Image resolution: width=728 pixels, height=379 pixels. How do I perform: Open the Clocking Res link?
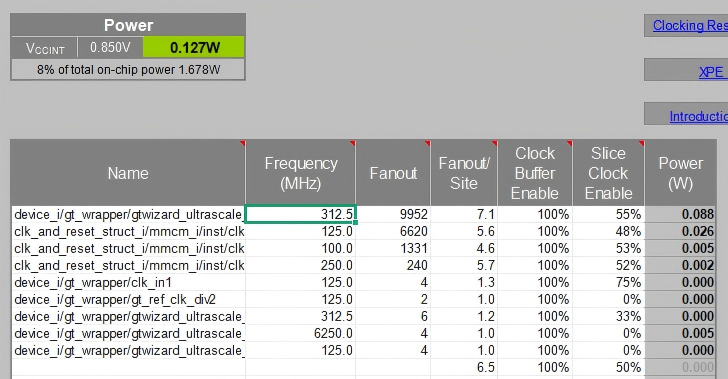click(690, 26)
